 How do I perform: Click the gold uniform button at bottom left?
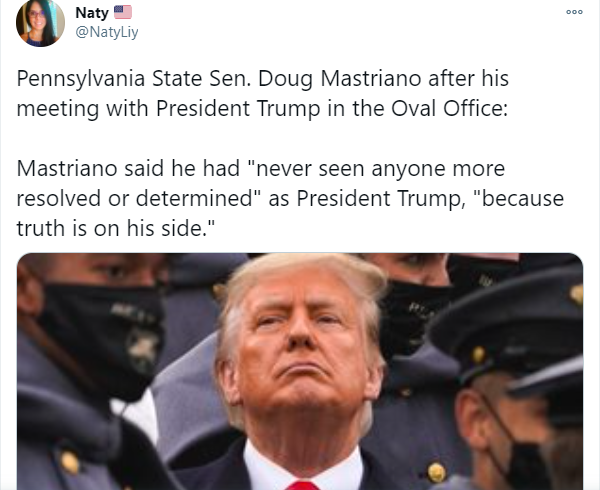[x=69, y=462]
